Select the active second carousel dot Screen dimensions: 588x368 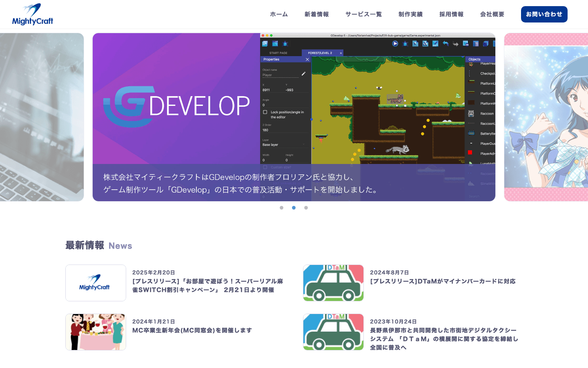[x=294, y=208]
